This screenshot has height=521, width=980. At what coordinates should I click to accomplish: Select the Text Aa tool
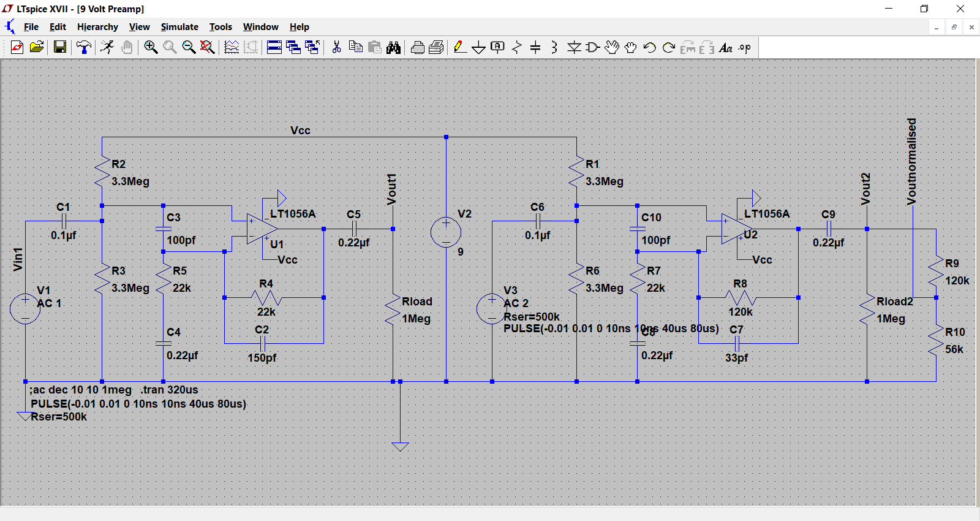tap(726, 47)
